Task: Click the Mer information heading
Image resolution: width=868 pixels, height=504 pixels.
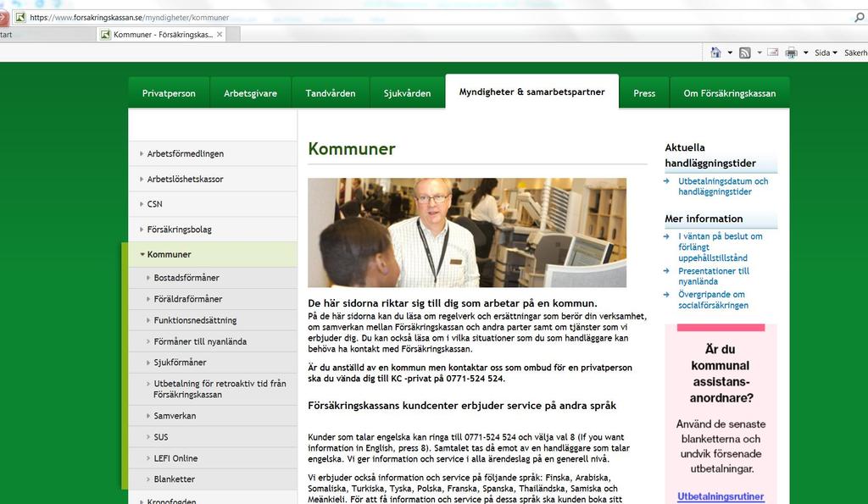Action: [704, 219]
